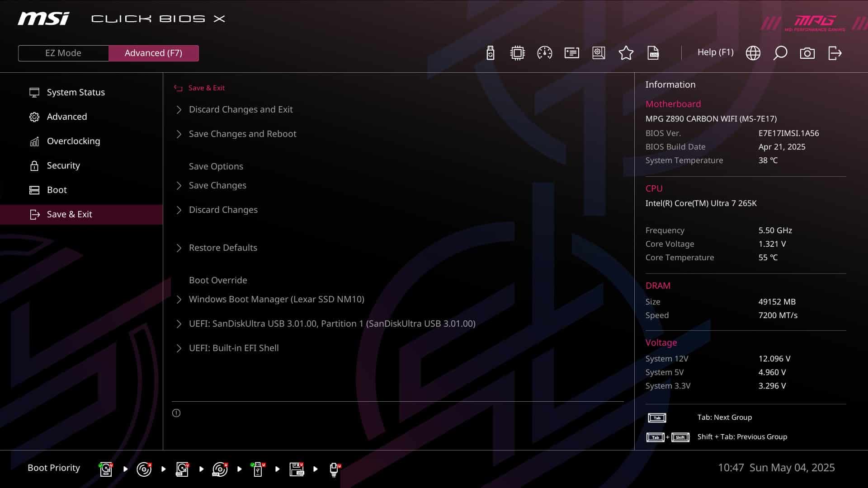Select the network boot priority icon
This screenshot has height=488, width=868.
[335, 469]
